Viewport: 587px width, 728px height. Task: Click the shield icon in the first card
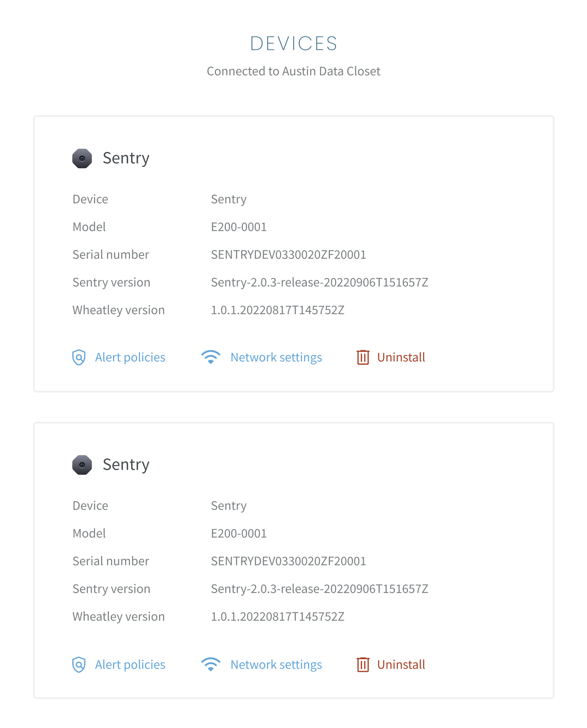coord(79,357)
